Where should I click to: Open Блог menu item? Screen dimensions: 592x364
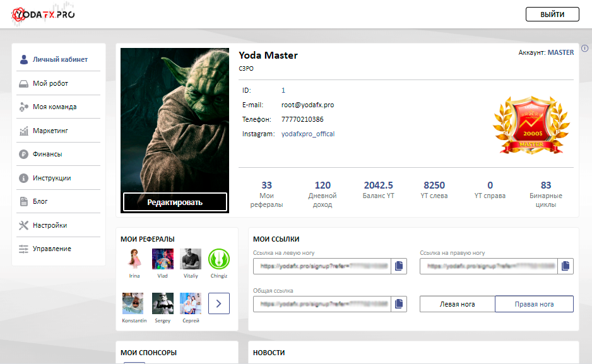click(59, 201)
